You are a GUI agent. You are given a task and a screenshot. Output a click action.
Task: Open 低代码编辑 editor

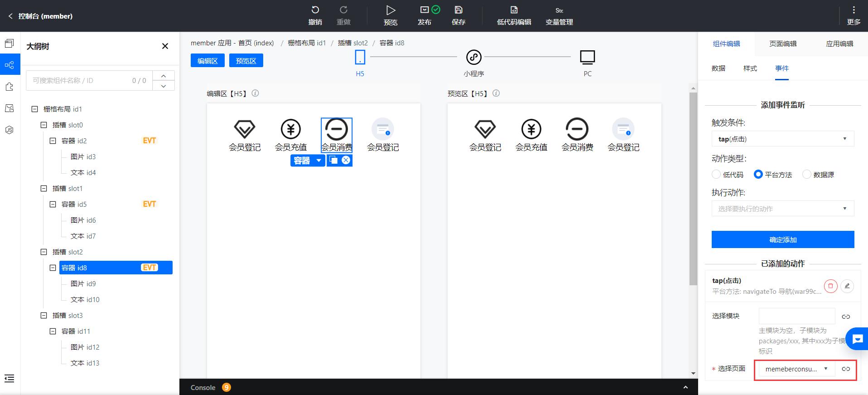click(x=514, y=16)
